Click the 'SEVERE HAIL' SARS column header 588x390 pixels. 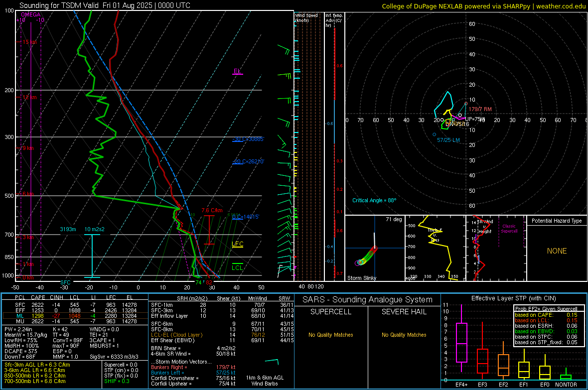[x=404, y=312]
